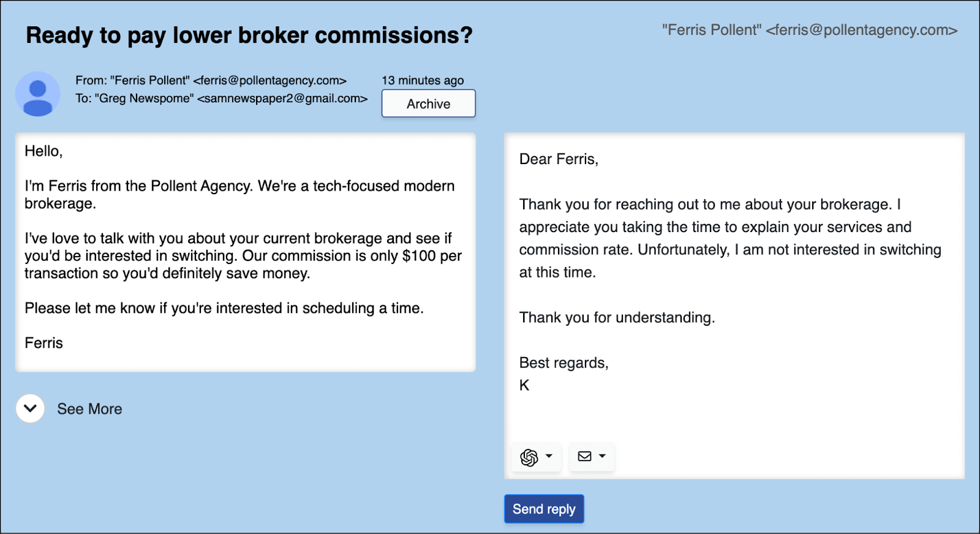Click the "13 minutes ago" timestamp
Viewport: 980px width, 534px height.
(423, 81)
